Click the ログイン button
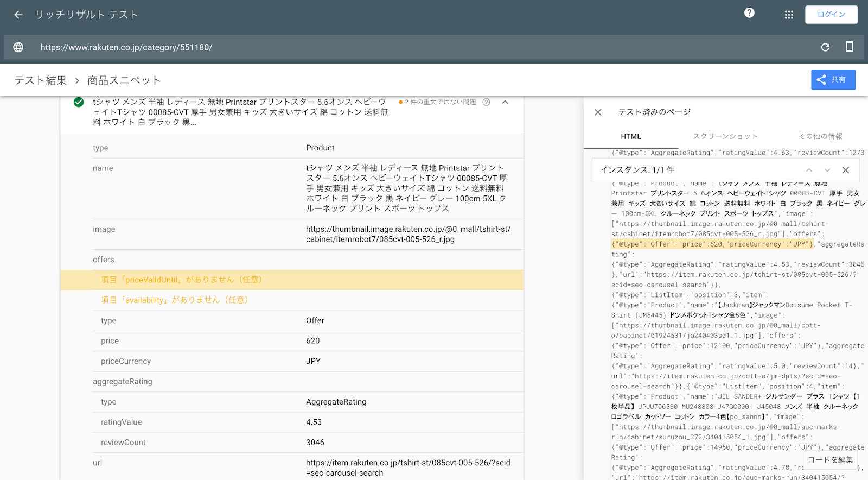Image resolution: width=868 pixels, height=480 pixels. (x=831, y=15)
